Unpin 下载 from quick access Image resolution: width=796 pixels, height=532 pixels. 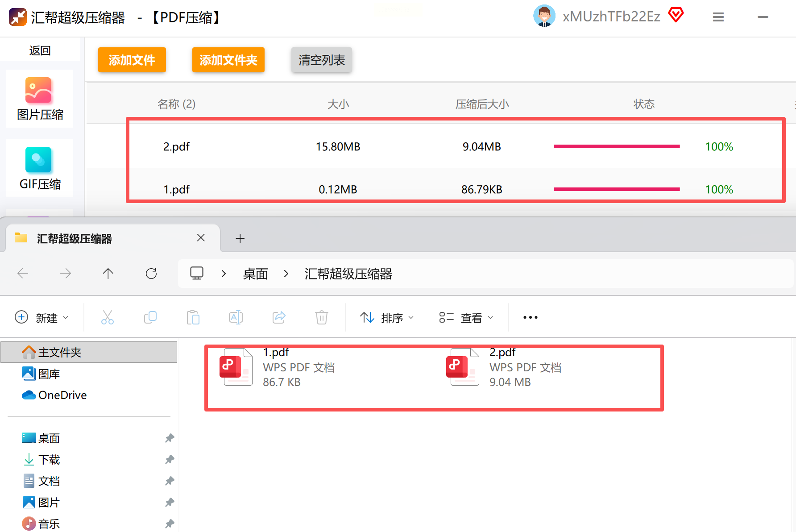click(x=170, y=459)
